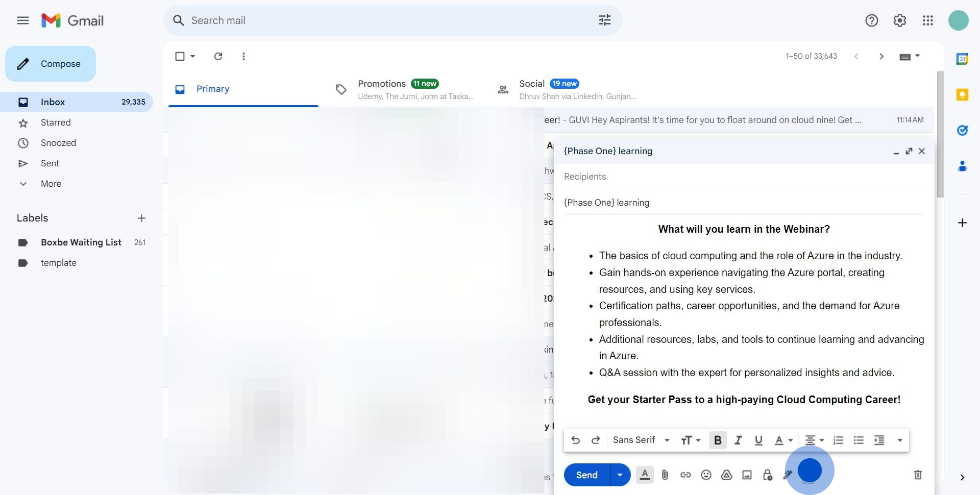
Task: Undo the last edit in compose
Action: click(575, 440)
